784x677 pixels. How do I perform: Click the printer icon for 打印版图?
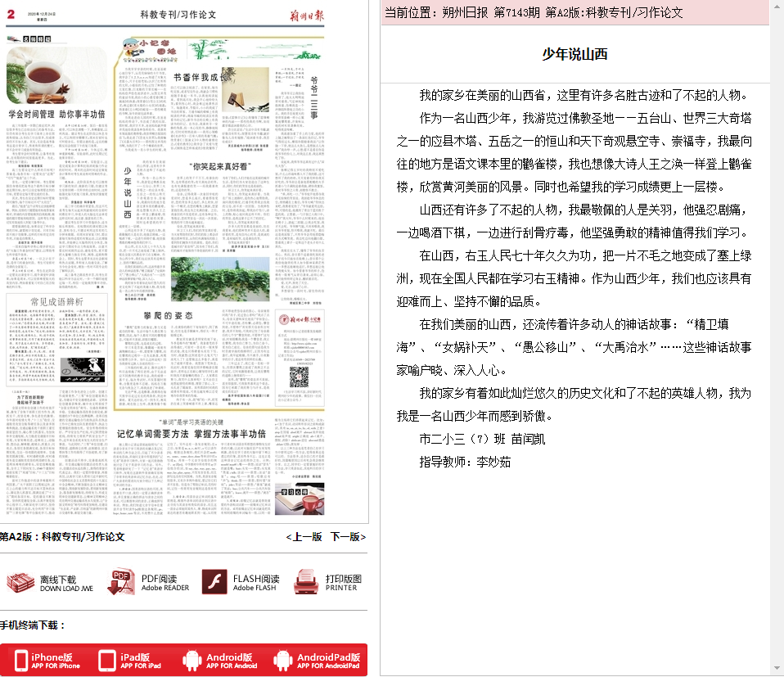[x=306, y=581]
